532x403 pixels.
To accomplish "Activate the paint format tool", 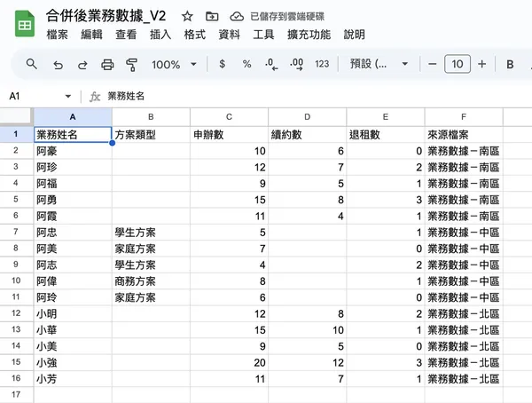I will [x=132, y=64].
